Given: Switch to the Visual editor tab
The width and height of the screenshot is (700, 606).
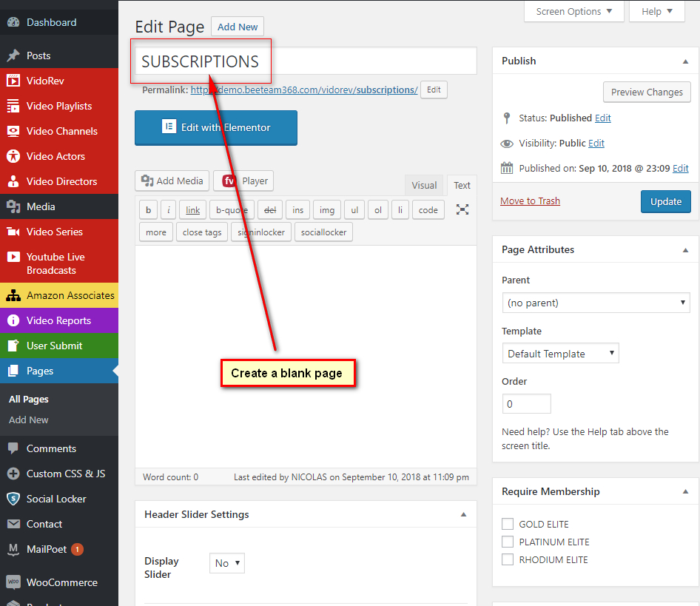Looking at the screenshot, I should click(x=424, y=186).
